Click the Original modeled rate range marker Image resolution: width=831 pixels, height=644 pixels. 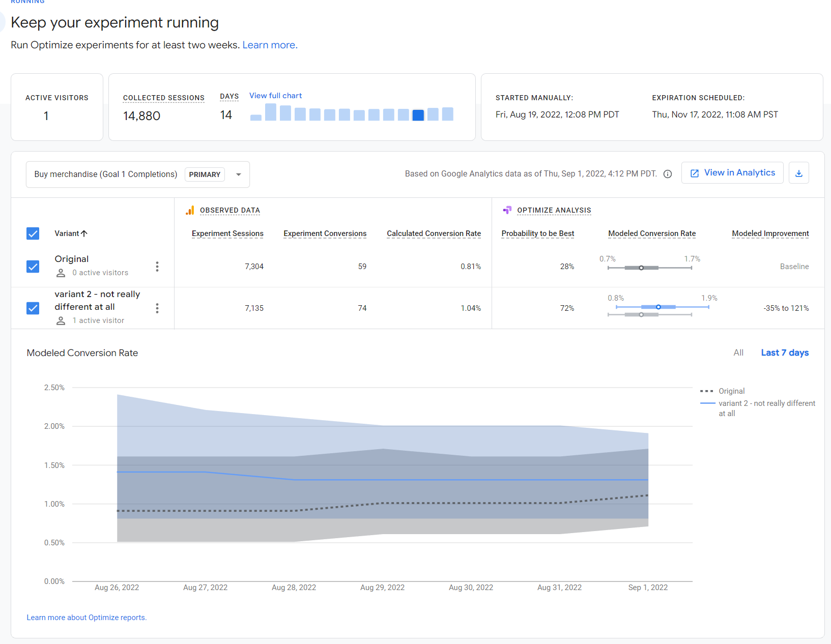641,268
